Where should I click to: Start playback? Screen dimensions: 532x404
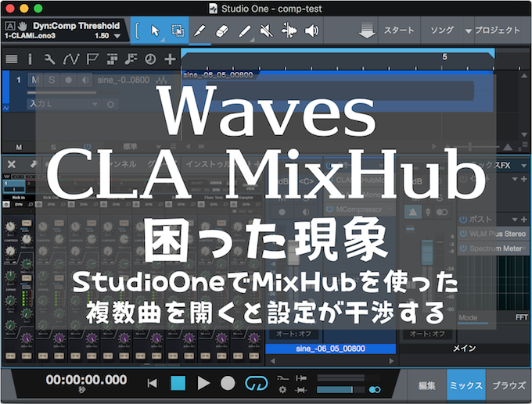203,384
